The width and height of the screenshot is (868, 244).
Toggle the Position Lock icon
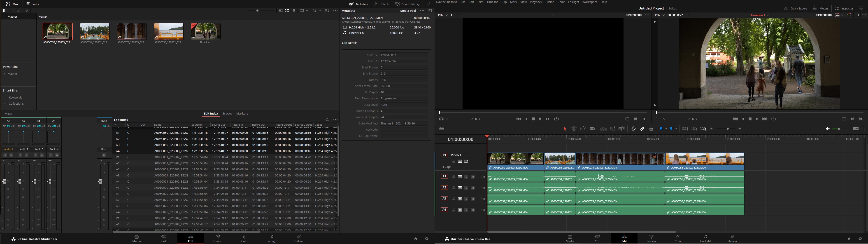(x=651, y=129)
